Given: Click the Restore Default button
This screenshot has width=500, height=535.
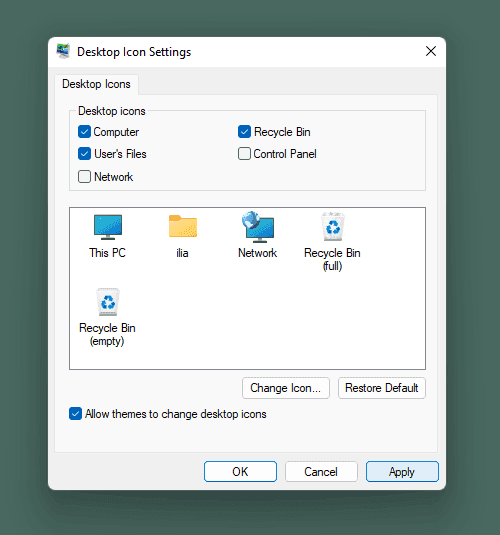Looking at the screenshot, I should [x=382, y=388].
